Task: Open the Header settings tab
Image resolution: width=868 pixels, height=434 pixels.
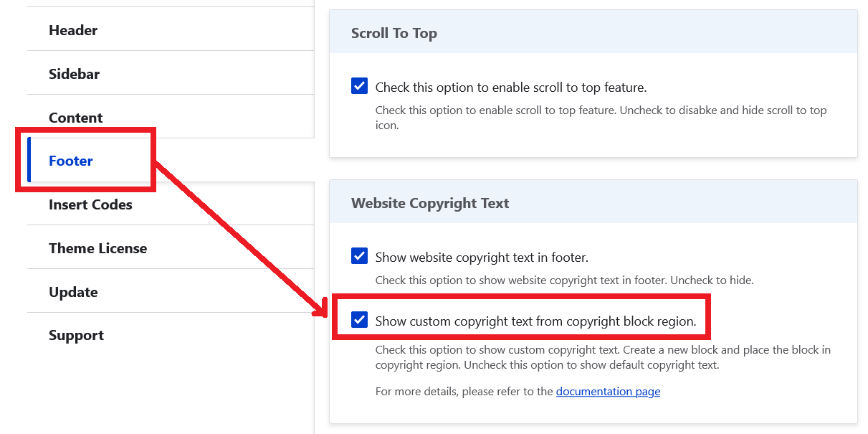Action: [x=72, y=29]
